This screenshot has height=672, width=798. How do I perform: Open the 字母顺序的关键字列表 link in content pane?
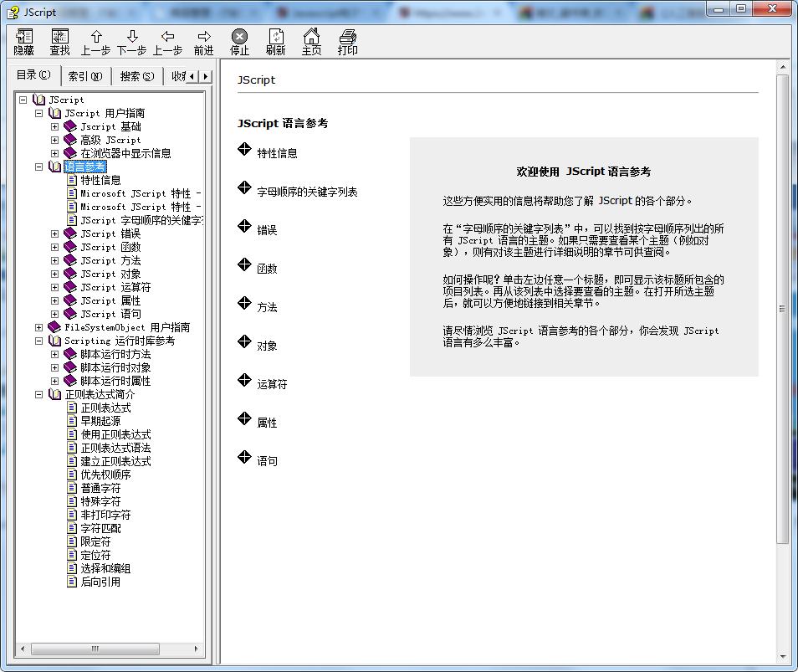pyautogui.click(x=307, y=192)
